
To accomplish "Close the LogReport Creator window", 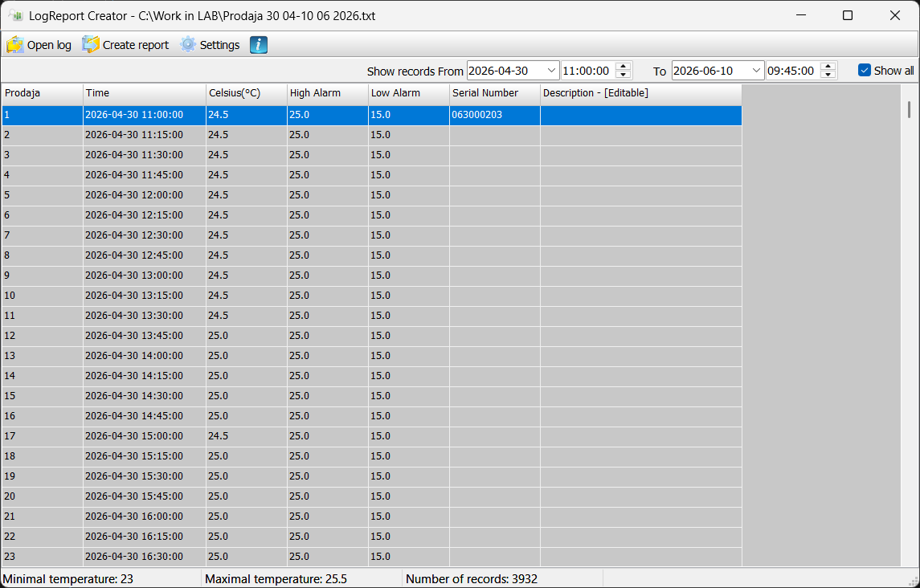I will click(x=895, y=15).
